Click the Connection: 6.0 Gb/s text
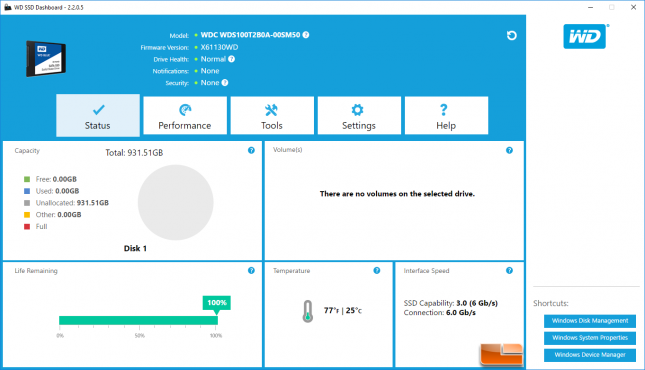Screen dimensions: 645x370 click(439, 313)
